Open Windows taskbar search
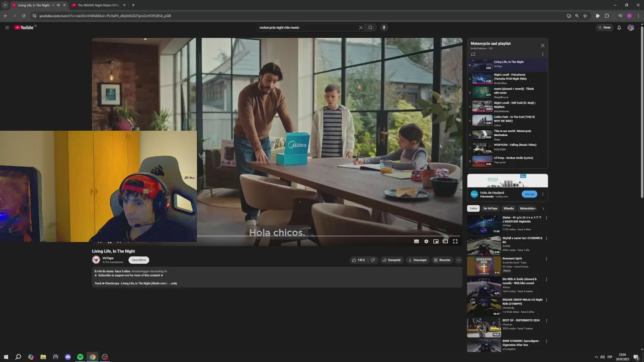 point(18,357)
